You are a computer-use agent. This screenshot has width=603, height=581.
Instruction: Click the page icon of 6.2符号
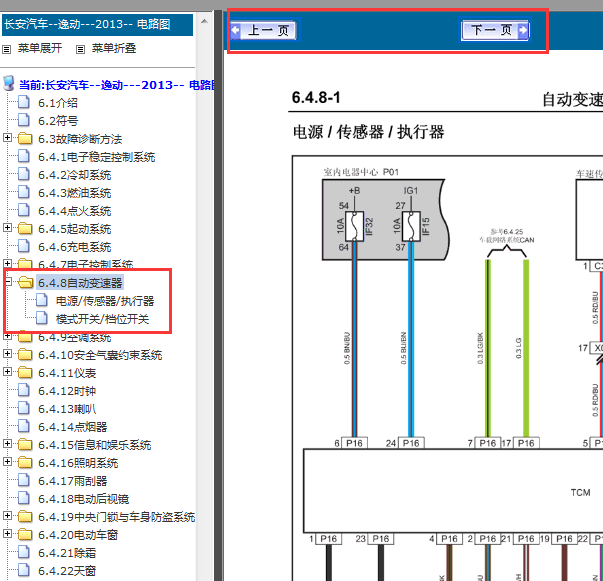pos(24,120)
